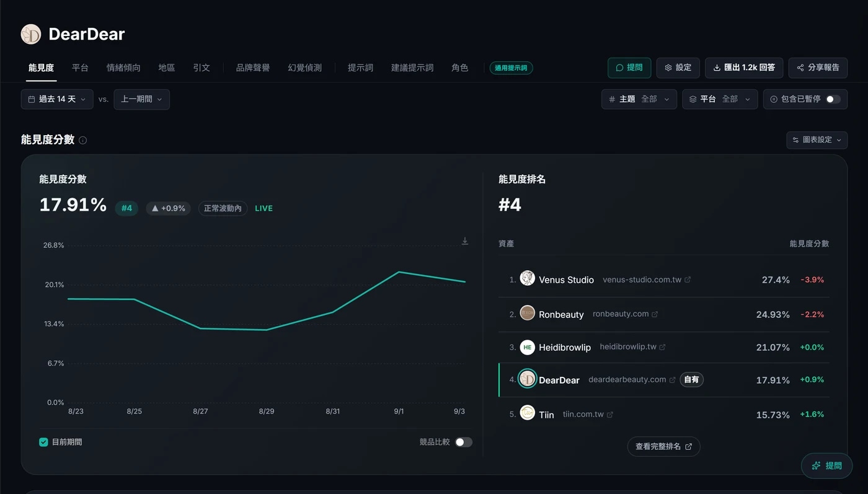The height and width of the screenshot is (494, 868).
Task: Open the 地區 tab
Action: tap(166, 68)
